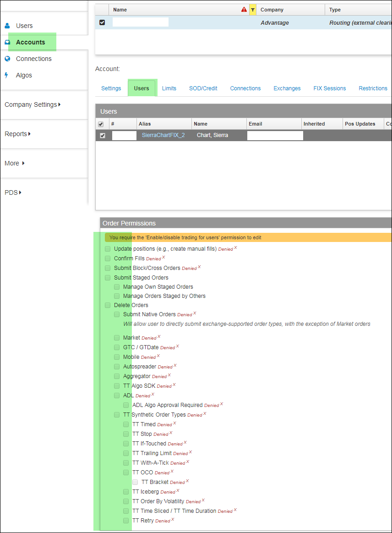Click the Denied X next to Aggregator

click(x=161, y=376)
